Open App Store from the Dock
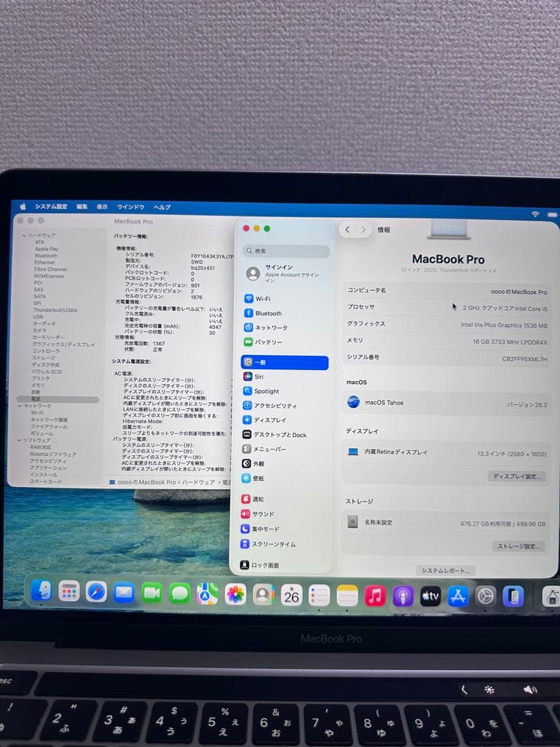 [x=458, y=596]
